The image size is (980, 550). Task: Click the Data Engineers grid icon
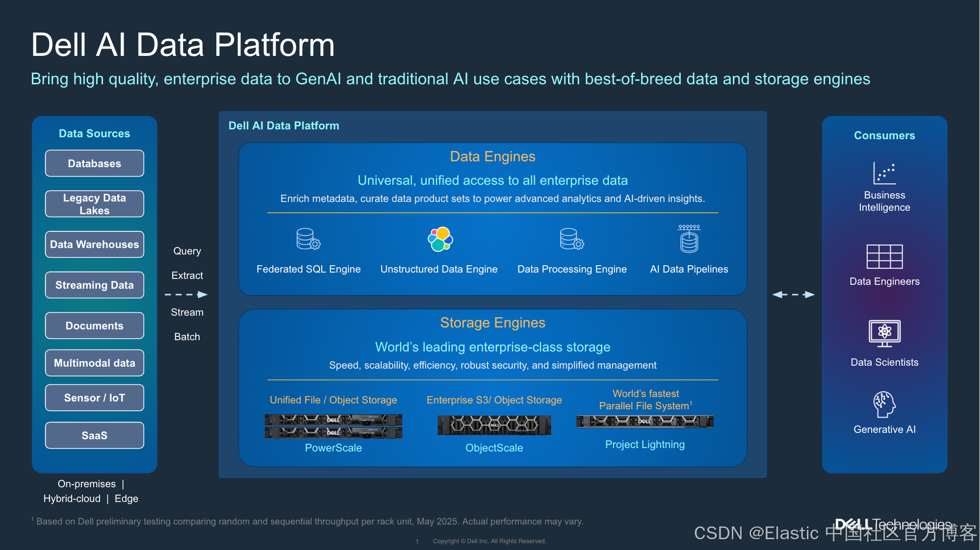[x=884, y=256]
